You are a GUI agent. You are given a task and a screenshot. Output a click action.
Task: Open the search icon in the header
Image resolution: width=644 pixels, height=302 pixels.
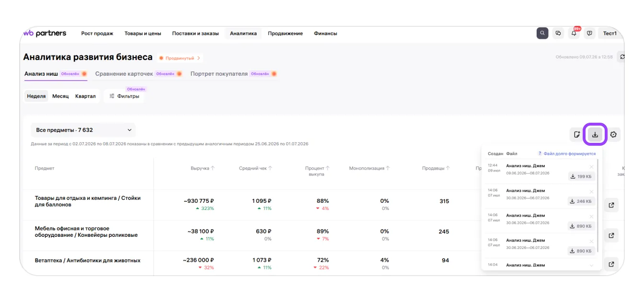(x=542, y=34)
